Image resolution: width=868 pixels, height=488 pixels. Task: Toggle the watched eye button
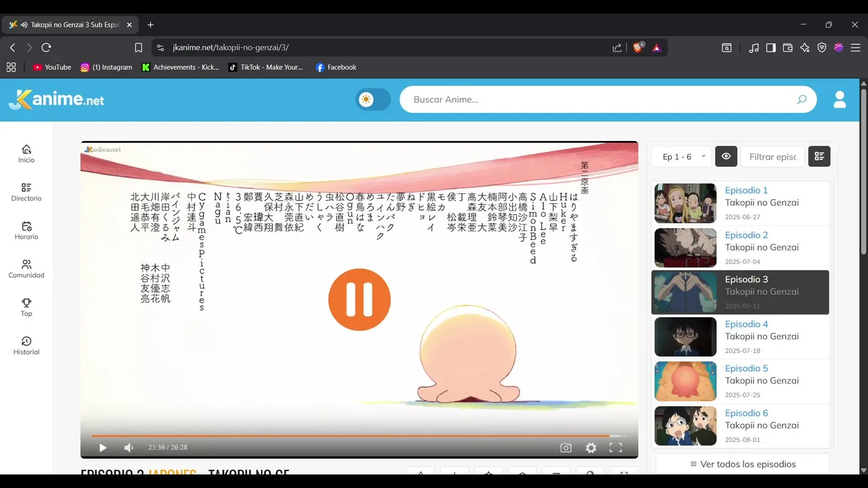click(726, 157)
